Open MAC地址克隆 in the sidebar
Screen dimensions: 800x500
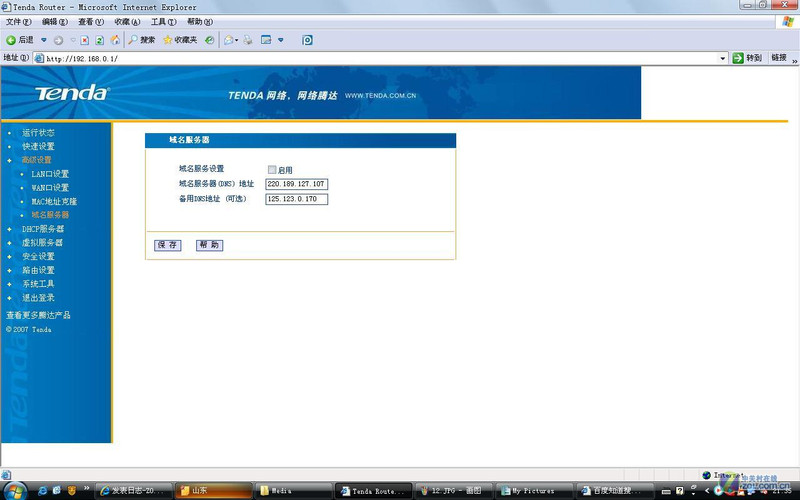click(x=54, y=202)
